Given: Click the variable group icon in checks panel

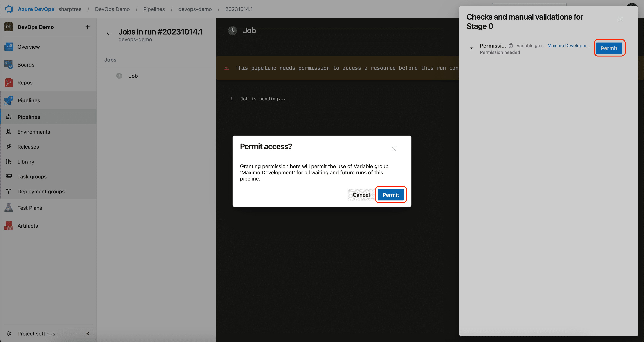Looking at the screenshot, I should [511, 46].
